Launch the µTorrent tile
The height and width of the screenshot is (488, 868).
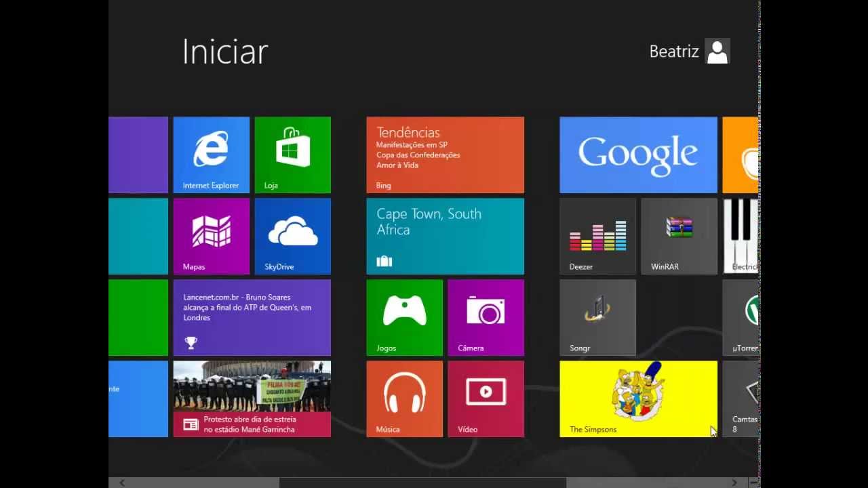tap(740, 317)
